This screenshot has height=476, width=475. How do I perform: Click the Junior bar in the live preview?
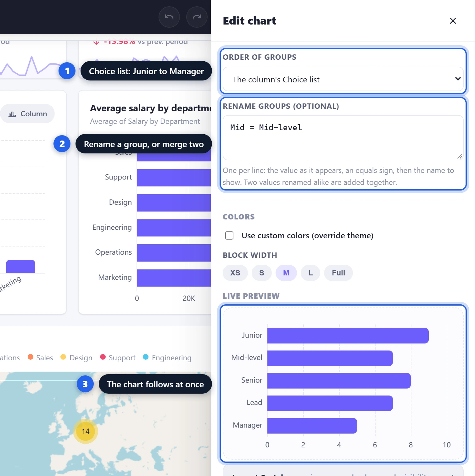(348, 335)
